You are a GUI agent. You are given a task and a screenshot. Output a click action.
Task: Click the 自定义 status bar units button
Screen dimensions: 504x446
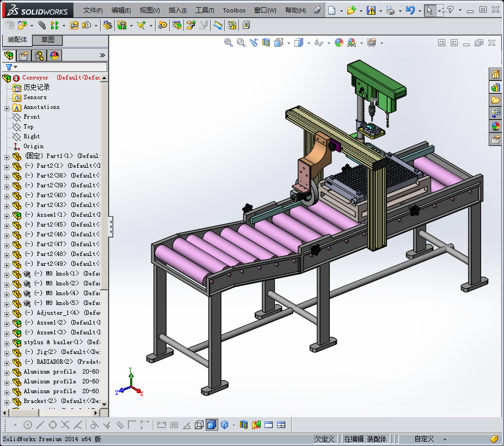pyautogui.click(x=424, y=439)
